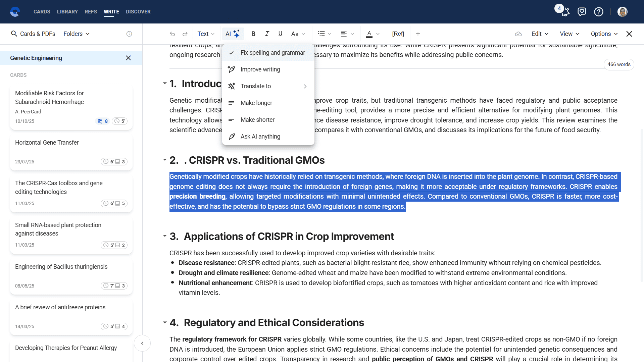Collapse the sidebar with arrow button
644x362 pixels.
pos(142,343)
